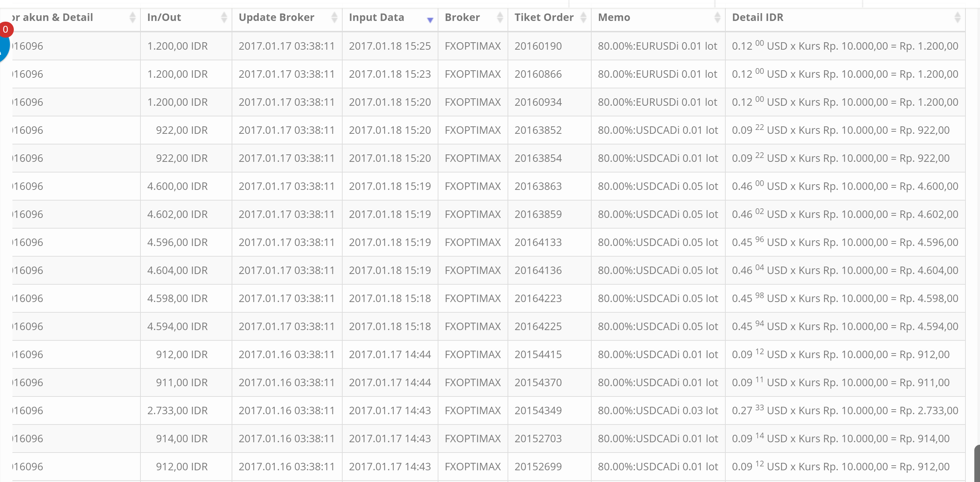Click detail row ending Rp. 2.733,00
This screenshot has height=482, width=980.
click(x=845, y=410)
